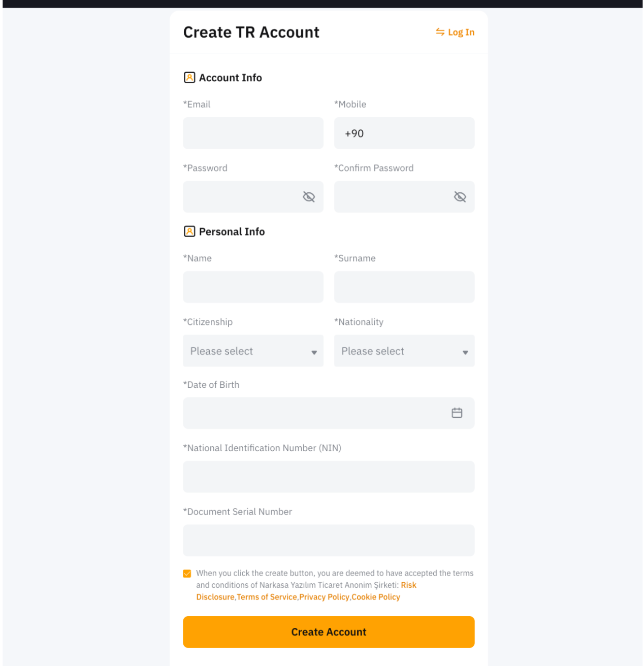The image size is (644, 666).
Task: Focus the Email input field
Action: pyautogui.click(x=253, y=134)
